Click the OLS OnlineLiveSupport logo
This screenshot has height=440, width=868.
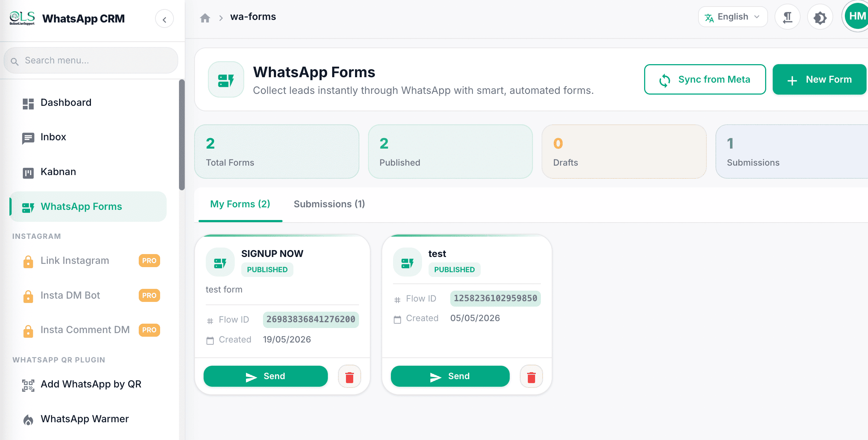pyautogui.click(x=22, y=18)
